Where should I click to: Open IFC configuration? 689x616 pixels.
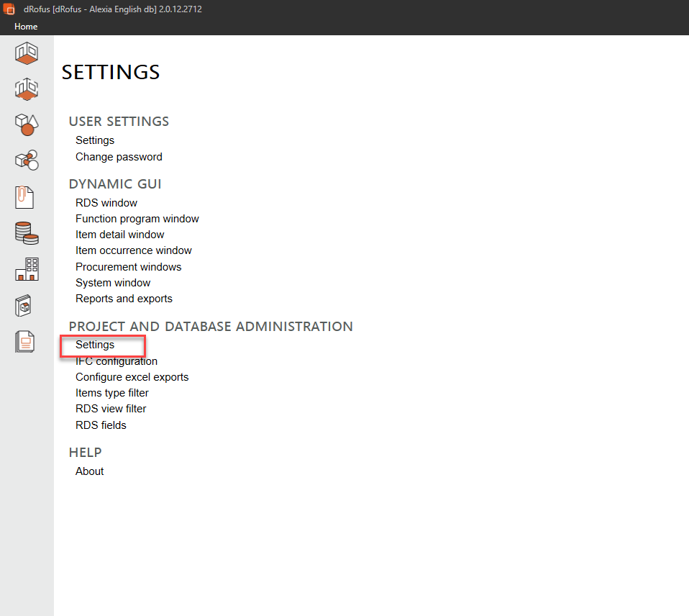pos(117,361)
